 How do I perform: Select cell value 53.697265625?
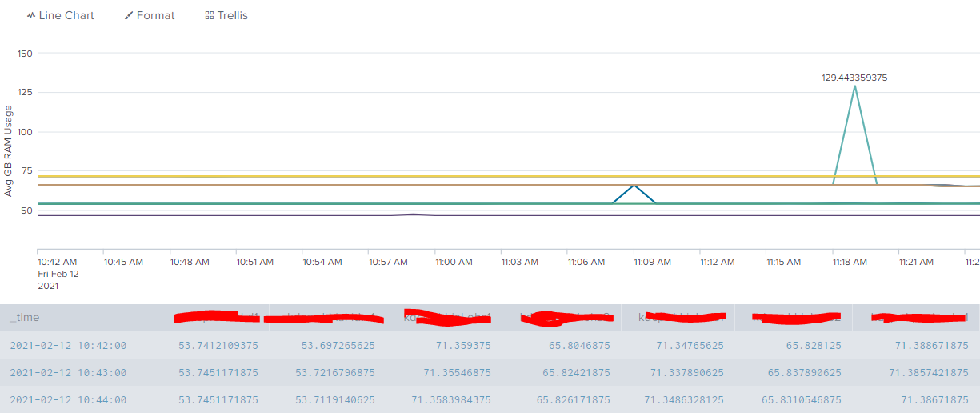[338, 346]
